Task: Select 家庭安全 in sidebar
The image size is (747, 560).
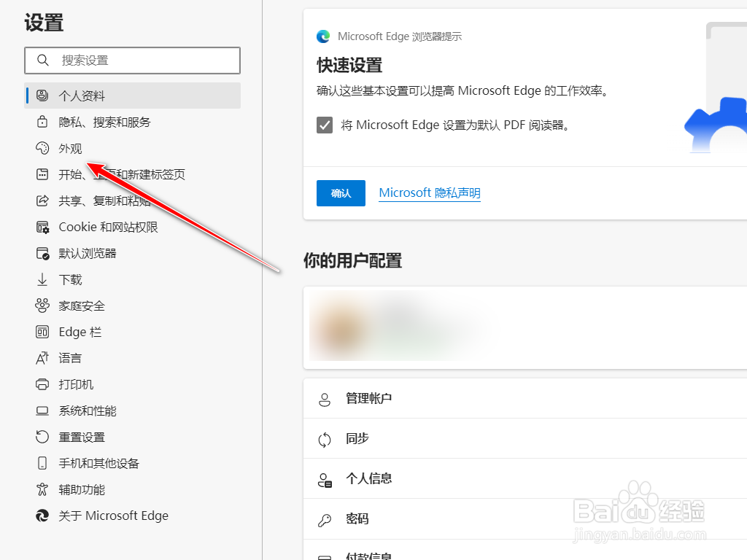Action: pos(133,306)
